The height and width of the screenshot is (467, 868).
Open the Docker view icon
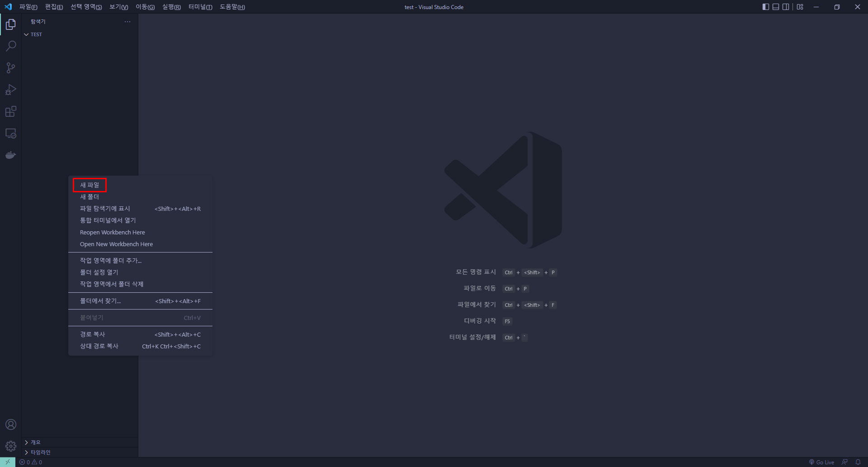[11, 155]
